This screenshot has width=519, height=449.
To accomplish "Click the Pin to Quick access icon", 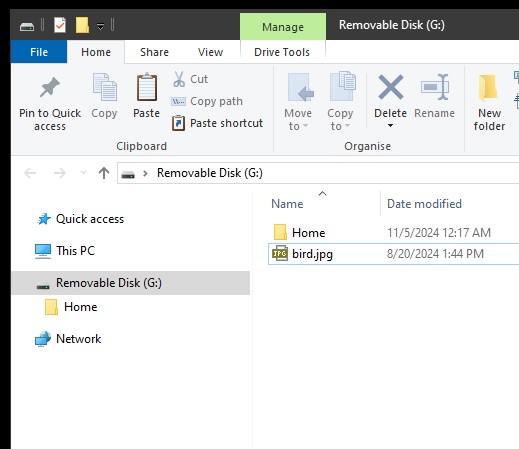I will [50, 87].
